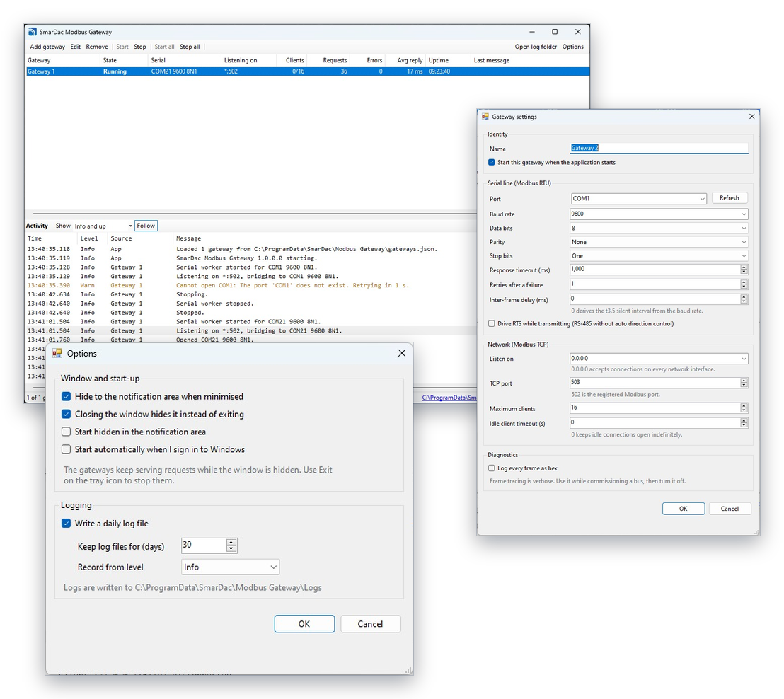Click the Keep log files days stepper
The width and height of the screenshot is (784, 699).
[x=231, y=545]
